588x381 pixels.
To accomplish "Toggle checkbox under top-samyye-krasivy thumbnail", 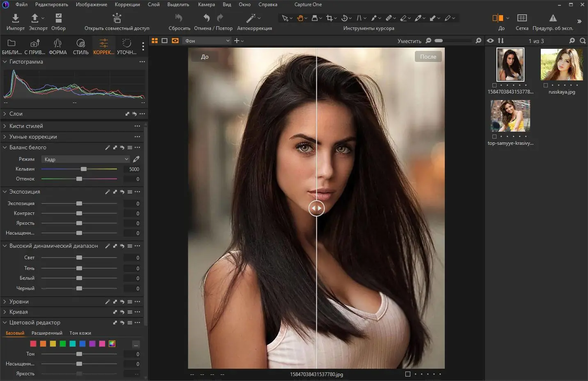I will [x=494, y=137].
